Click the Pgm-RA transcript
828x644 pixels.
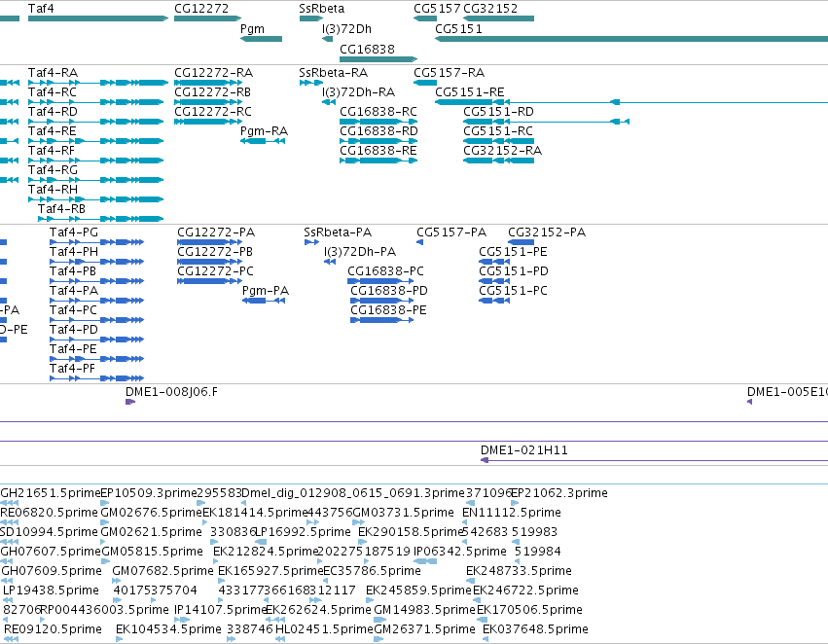tap(263, 141)
